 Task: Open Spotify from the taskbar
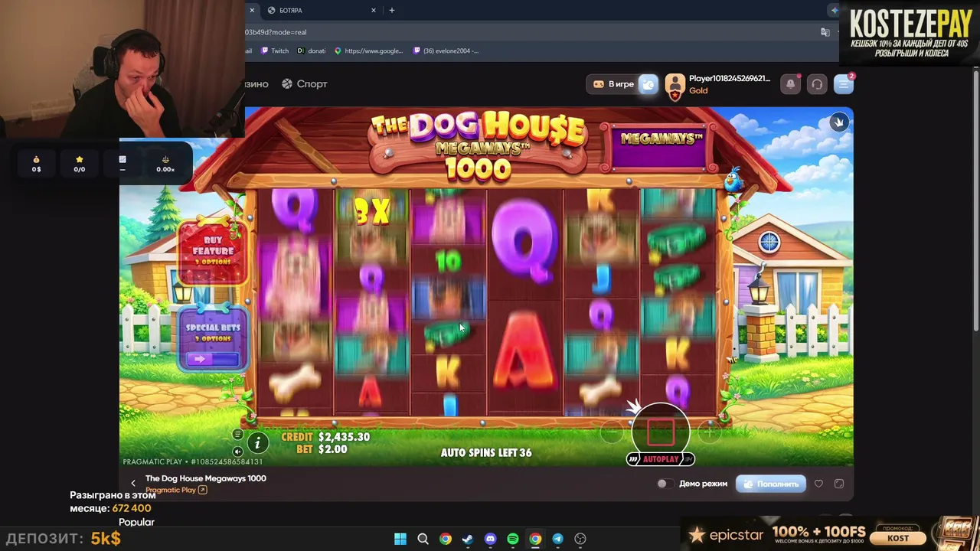click(x=513, y=539)
